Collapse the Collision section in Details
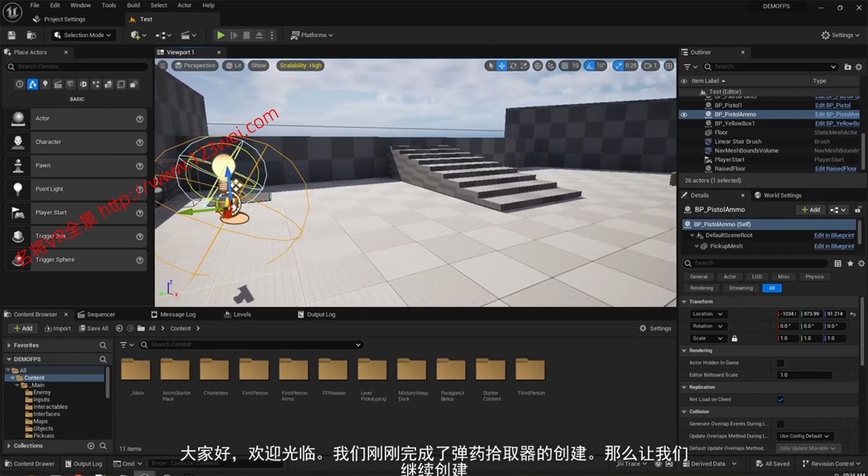868x476 pixels. [x=684, y=412]
